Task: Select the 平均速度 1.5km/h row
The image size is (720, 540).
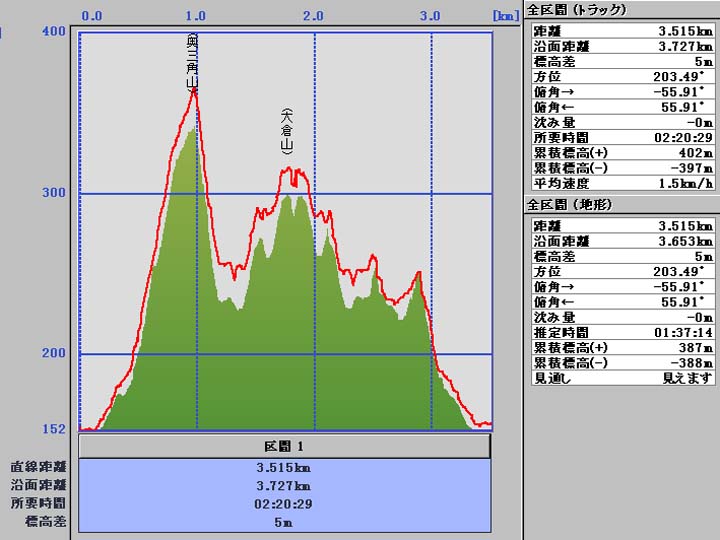Action: (621, 183)
